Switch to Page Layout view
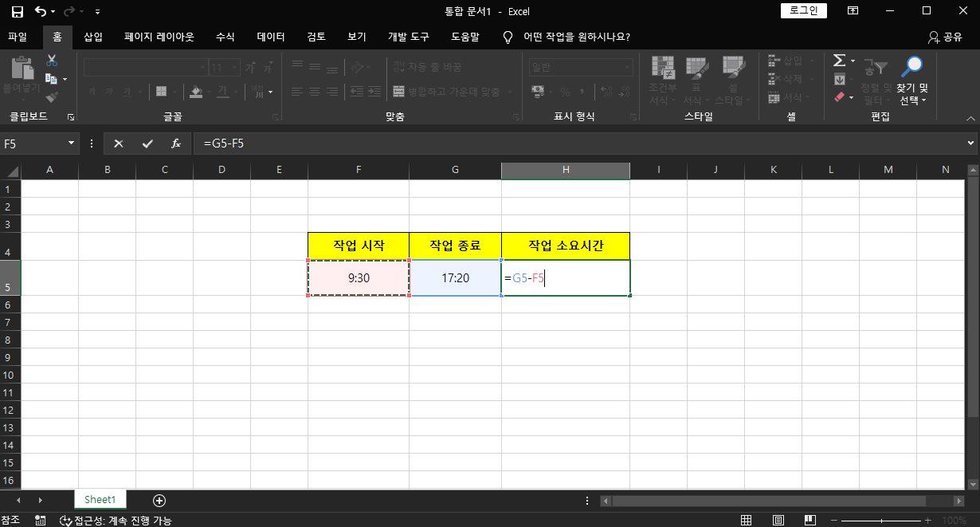 pos(778,521)
